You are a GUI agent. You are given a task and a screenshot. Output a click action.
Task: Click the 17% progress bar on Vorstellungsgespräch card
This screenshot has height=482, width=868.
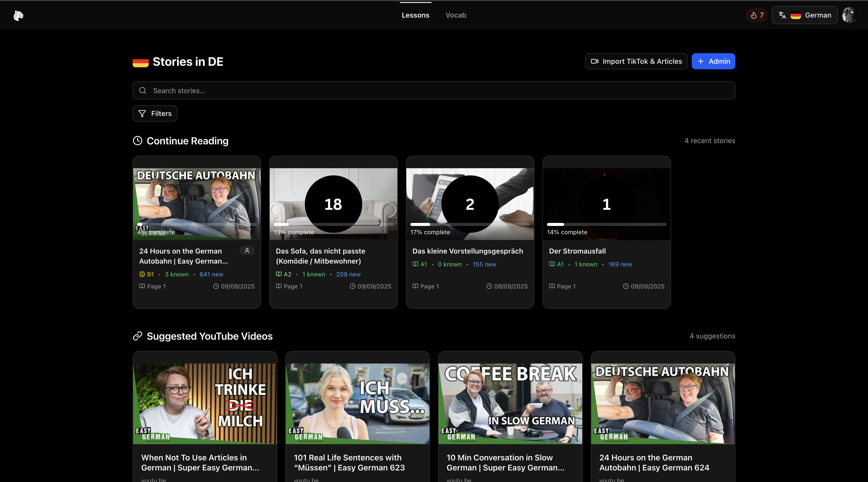[470, 224]
